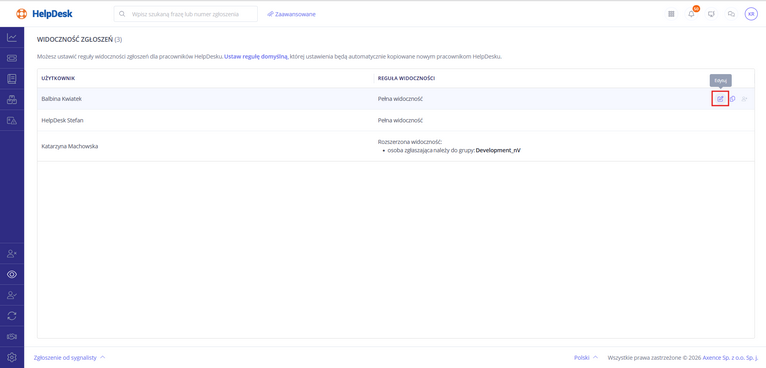The width and height of the screenshot is (766, 368).
Task: Copy Balbina Kwiatek's visibility rule
Action: click(x=732, y=99)
